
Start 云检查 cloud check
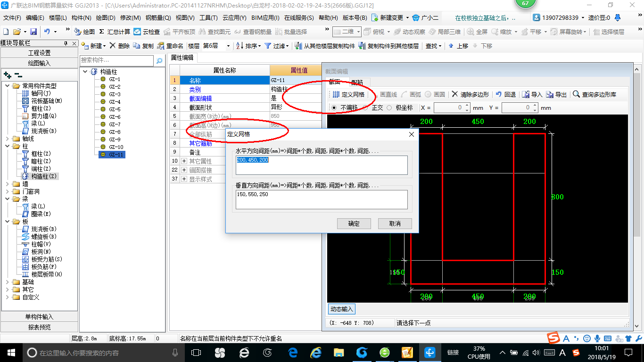point(147,32)
